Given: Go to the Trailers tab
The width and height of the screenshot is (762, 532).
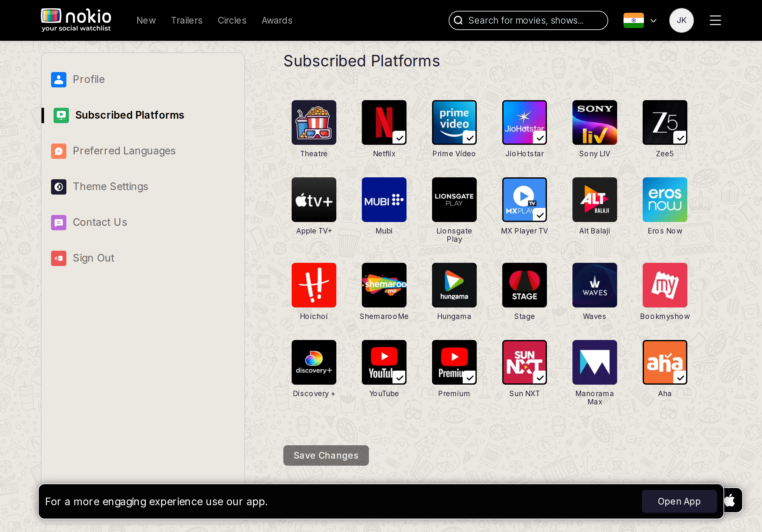Looking at the screenshot, I should click(x=187, y=20).
